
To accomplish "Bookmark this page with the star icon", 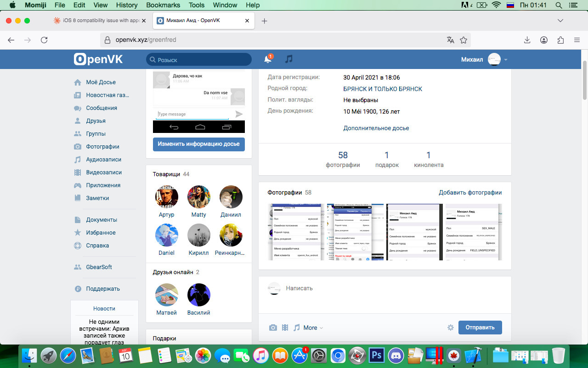I will coord(464,40).
